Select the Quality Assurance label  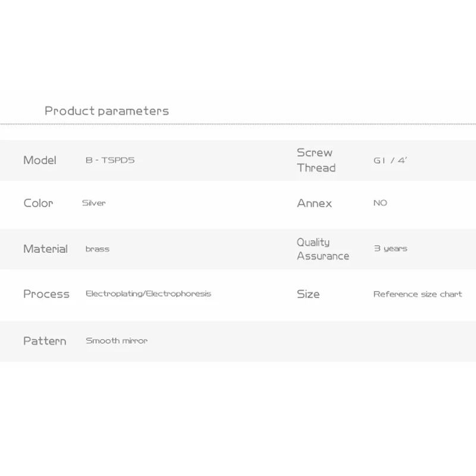(322, 249)
